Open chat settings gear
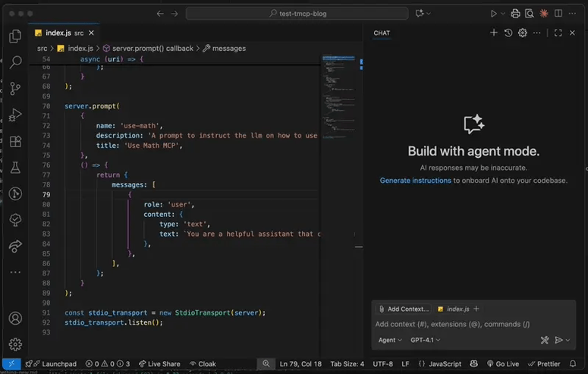The image size is (588, 374). pyautogui.click(x=522, y=33)
